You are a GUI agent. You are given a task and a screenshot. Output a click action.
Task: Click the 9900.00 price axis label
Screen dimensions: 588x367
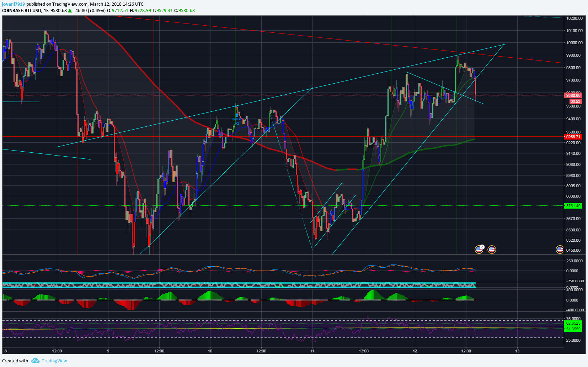point(573,55)
